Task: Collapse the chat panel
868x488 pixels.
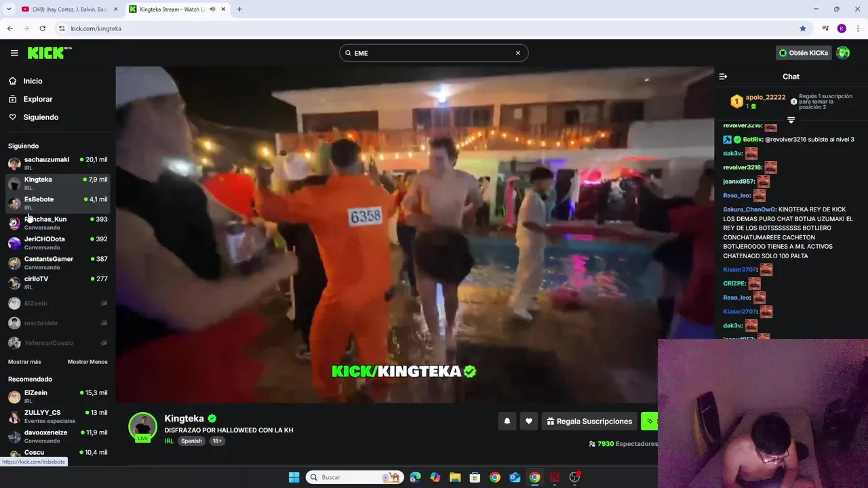Action: [x=723, y=77]
